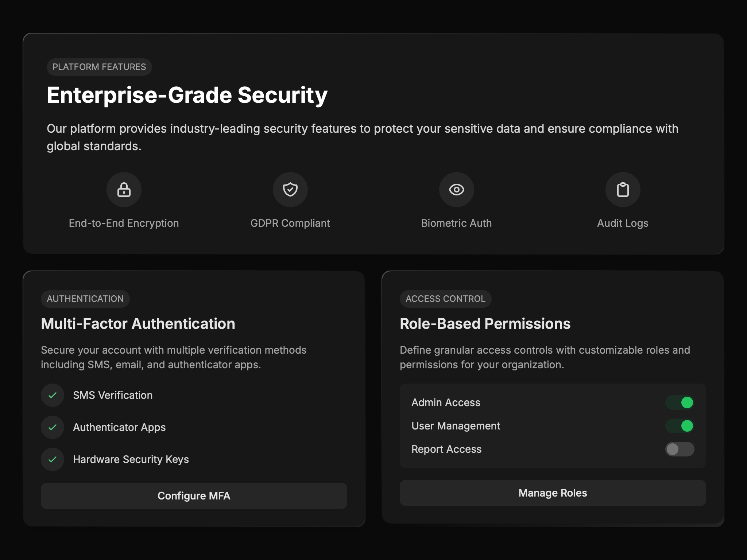Click the Biometric Auth eye icon
747x560 pixels.
pos(456,190)
